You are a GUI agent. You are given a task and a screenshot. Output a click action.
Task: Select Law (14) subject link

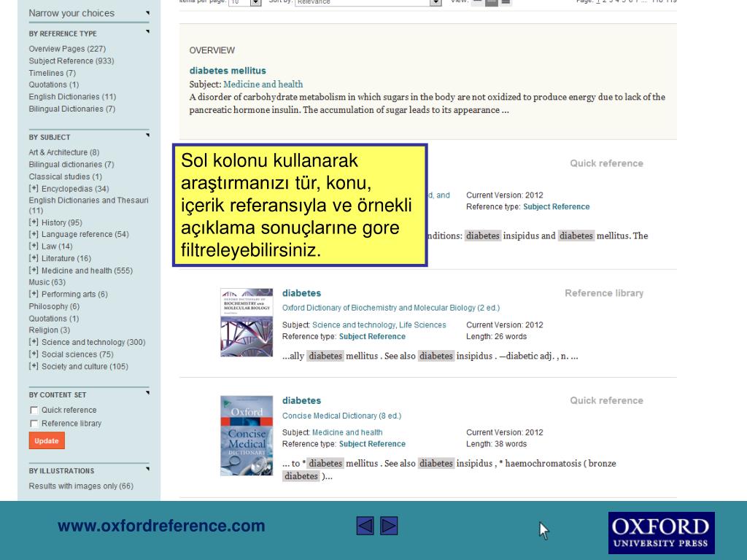click(57, 246)
